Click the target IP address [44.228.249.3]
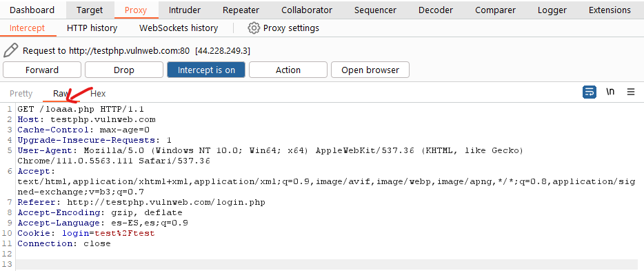The height and width of the screenshot is (271, 644). (x=223, y=51)
